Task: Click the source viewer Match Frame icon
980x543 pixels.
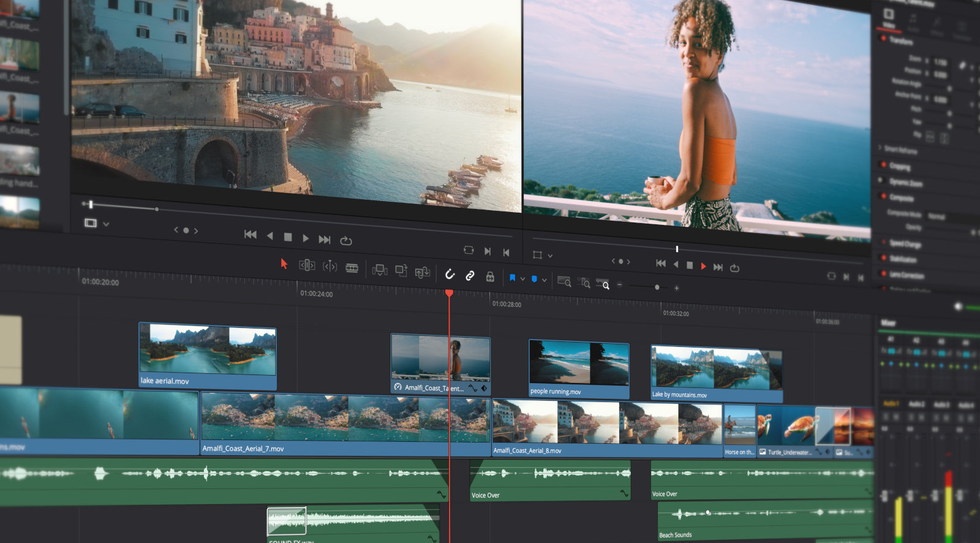Action: (x=469, y=250)
